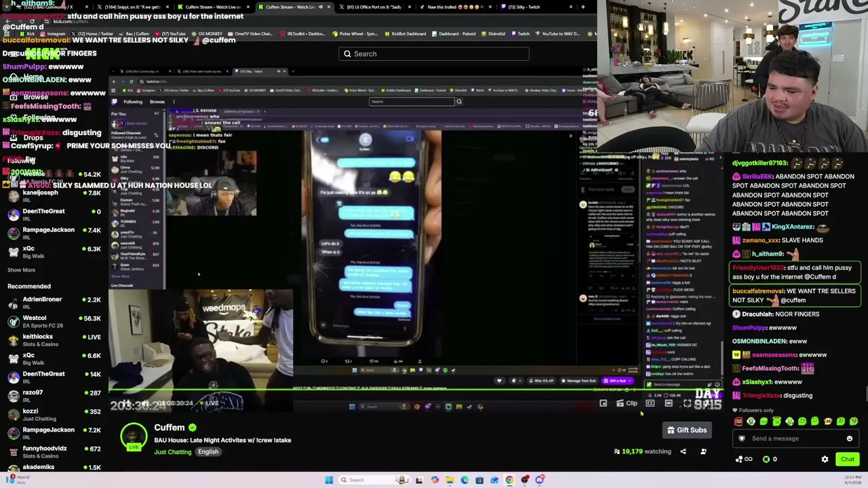The width and height of the screenshot is (868, 488).
Task: Open the KickBot Dashboard bookmark
Action: coord(407,34)
